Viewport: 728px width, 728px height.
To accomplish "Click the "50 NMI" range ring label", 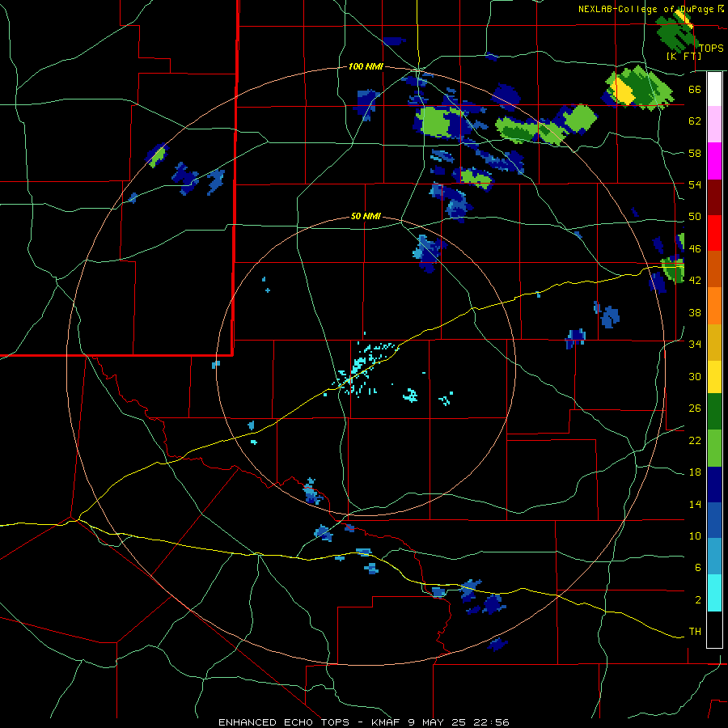I will (366, 216).
